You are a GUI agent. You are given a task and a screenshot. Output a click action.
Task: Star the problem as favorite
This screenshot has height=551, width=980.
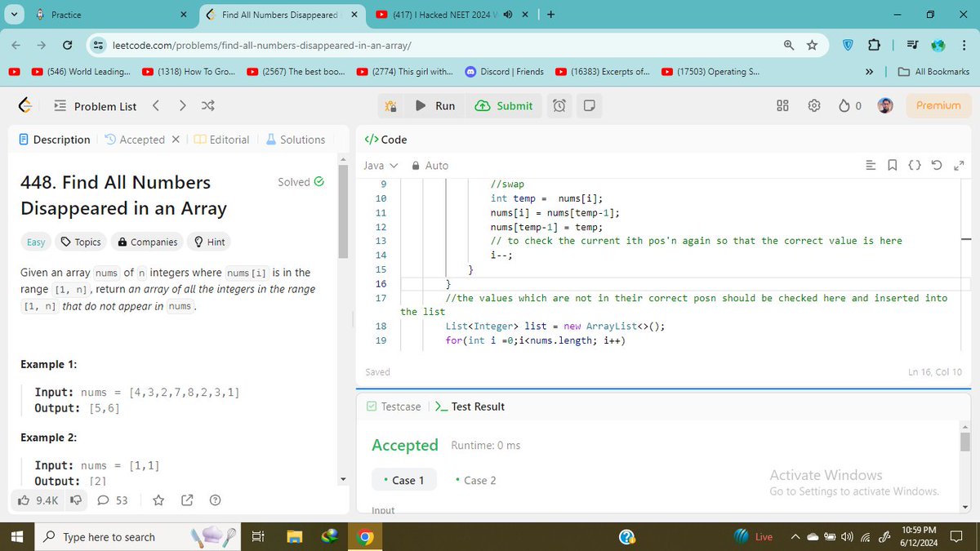pos(158,500)
